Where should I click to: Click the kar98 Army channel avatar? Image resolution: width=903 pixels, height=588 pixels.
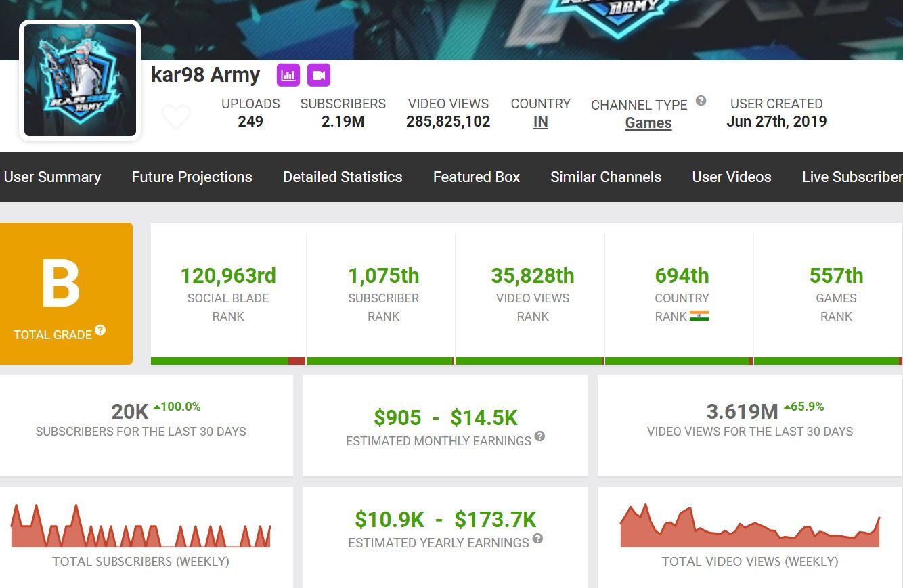pos(80,81)
